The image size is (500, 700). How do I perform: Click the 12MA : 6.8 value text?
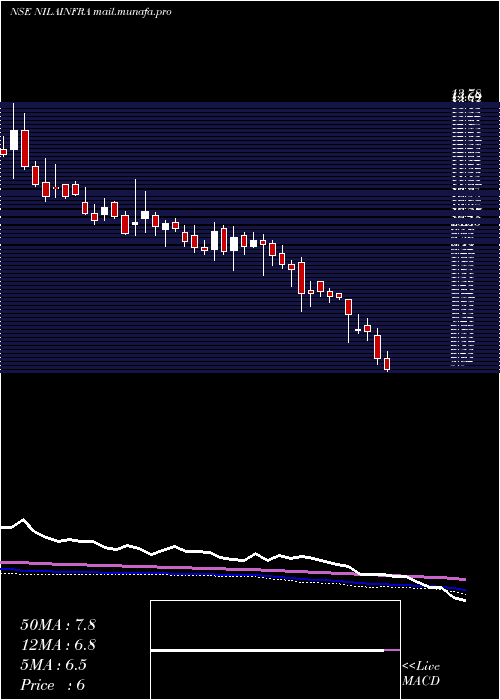(58, 645)
